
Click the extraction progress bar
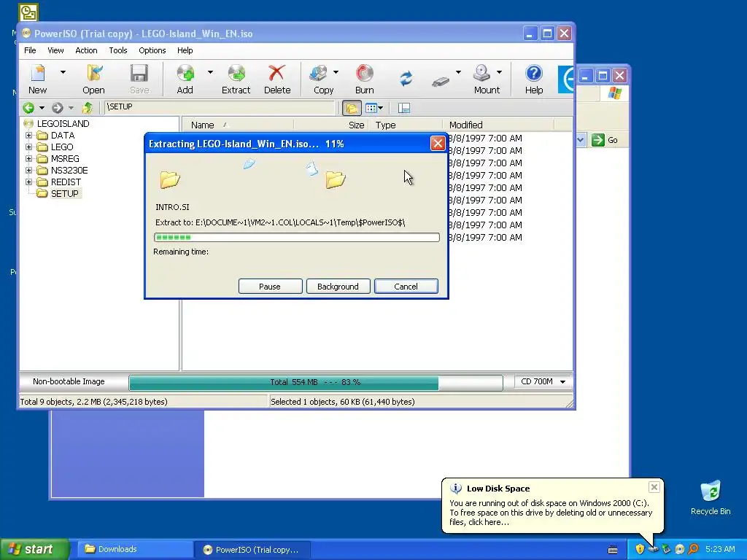point(297,237)
